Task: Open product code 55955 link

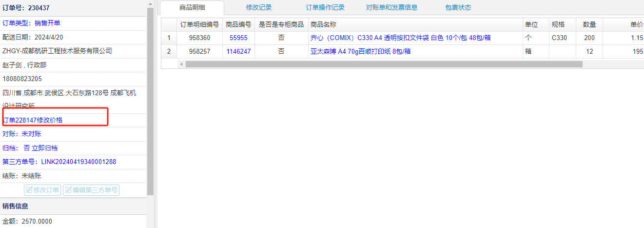Action: click(x=238, y=38)
